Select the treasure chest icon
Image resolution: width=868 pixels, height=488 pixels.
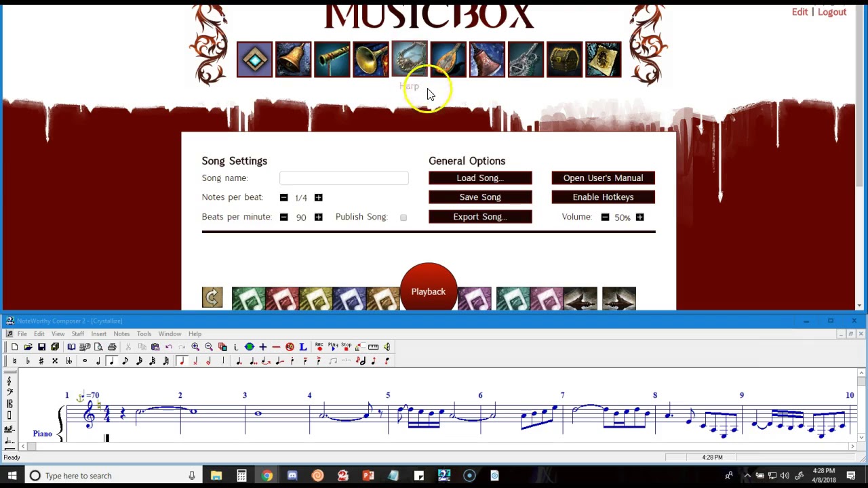[x=564, y=60]
